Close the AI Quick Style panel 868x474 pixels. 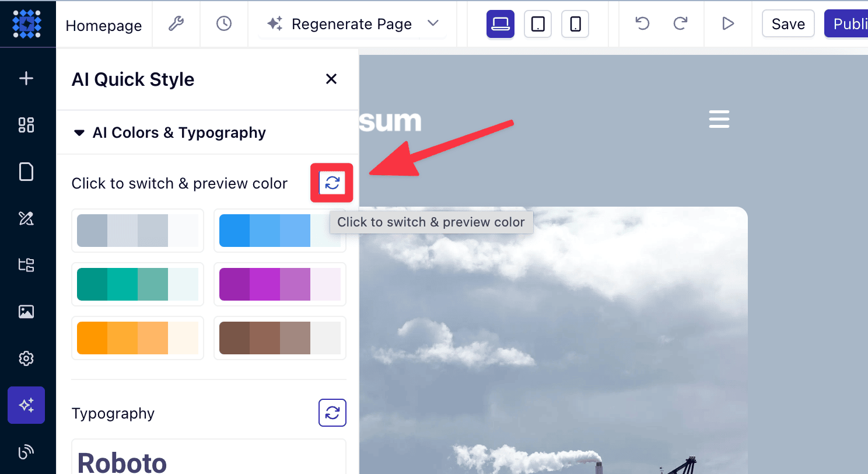pos(331,79)
